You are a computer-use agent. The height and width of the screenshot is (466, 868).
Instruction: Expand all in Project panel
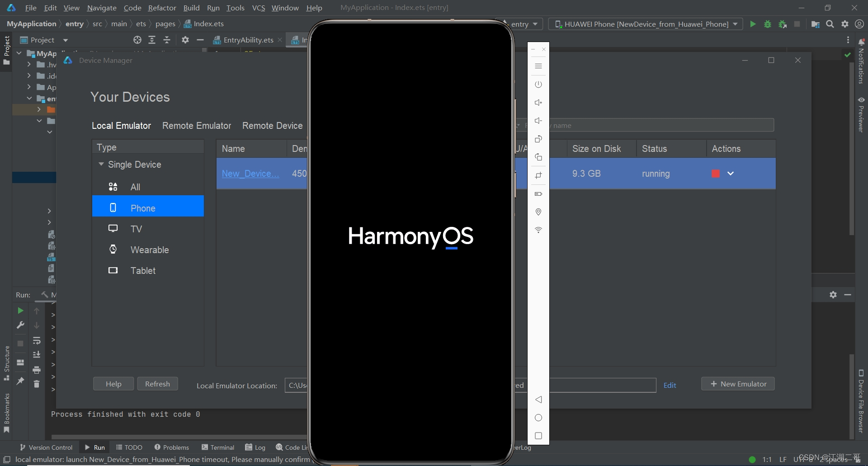coord(152,40)
